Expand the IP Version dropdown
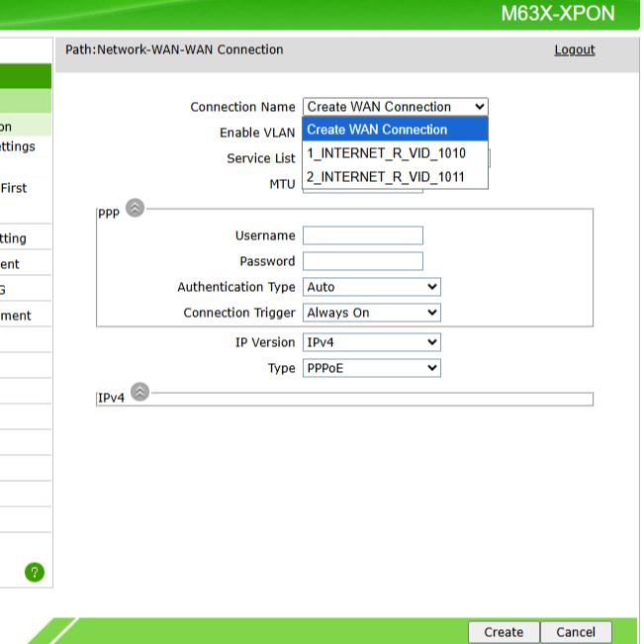The width and height of the screenshot is (644, 644). coord(371,342)
